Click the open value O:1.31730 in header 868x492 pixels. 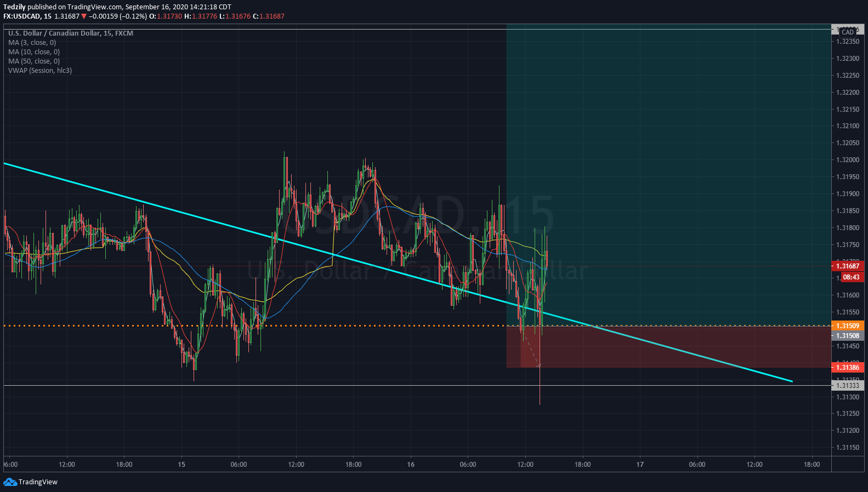166,16
